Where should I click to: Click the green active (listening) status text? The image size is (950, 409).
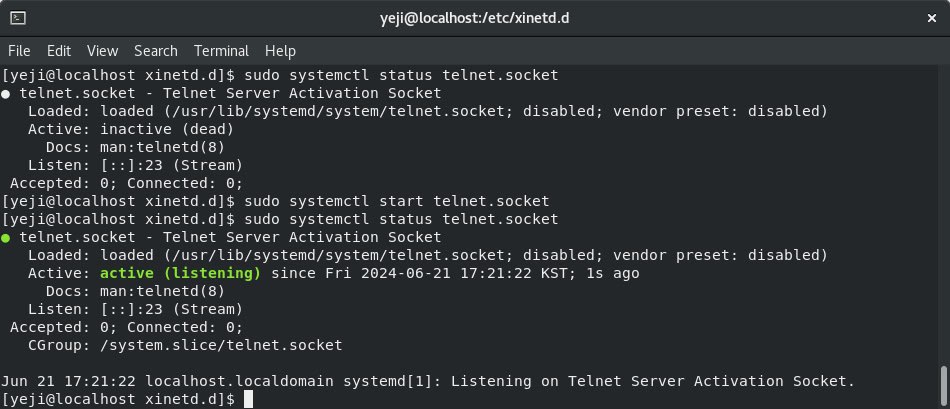(x=181, y=273)
